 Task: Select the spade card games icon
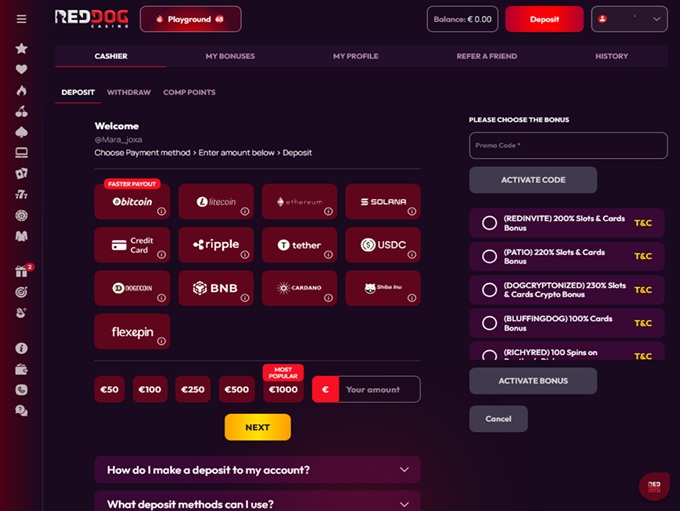[21, 131]
